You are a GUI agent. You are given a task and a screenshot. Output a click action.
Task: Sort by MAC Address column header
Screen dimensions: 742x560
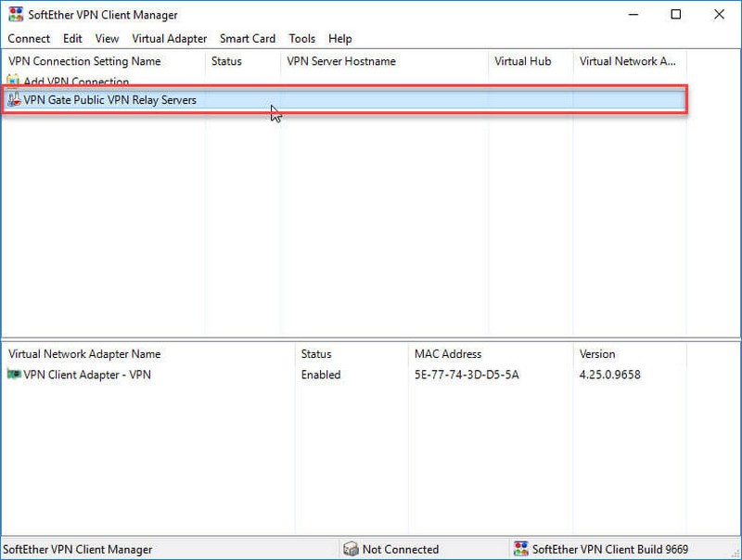[491, 354]
